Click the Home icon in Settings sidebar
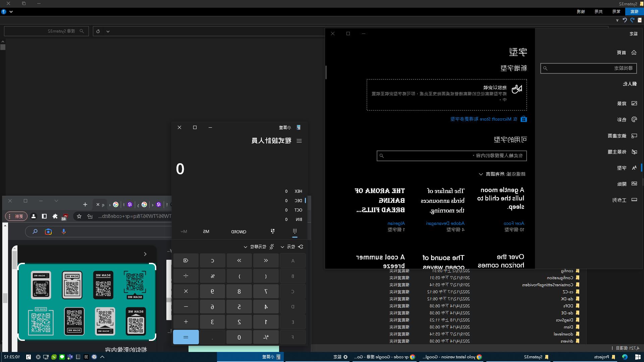 point(634,53)
